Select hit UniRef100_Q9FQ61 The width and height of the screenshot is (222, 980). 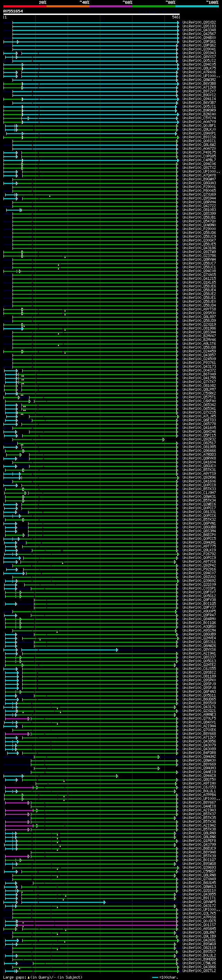point(199,41)
